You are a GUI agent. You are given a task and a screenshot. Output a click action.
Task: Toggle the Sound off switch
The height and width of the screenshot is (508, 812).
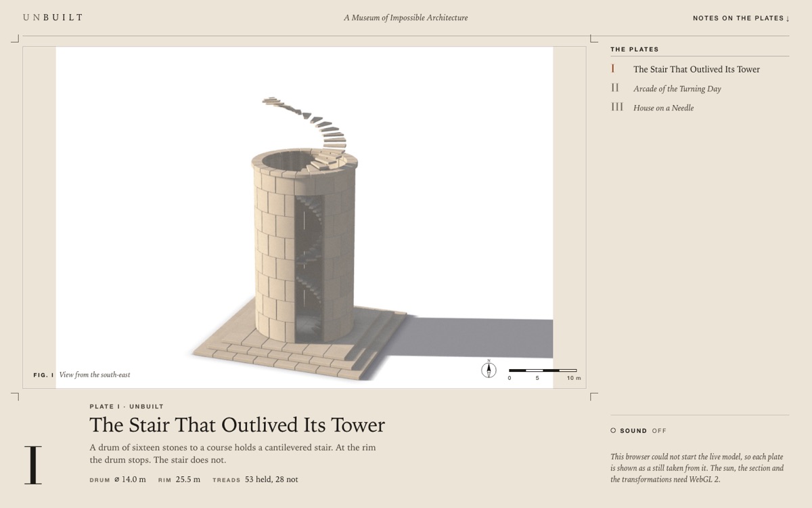point(638,431)
